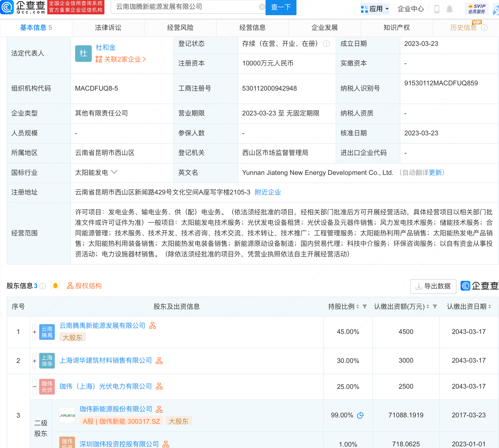The height and width of the screenshot is (448, 499).
Task: Click info icon next to 历史信息 tab
Action: (484, 28)
